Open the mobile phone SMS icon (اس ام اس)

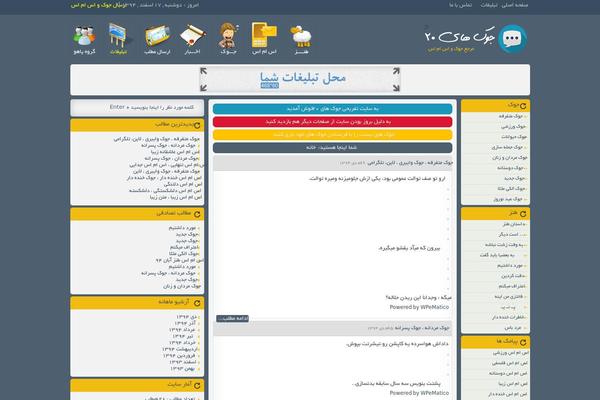[x=264, y=38]
